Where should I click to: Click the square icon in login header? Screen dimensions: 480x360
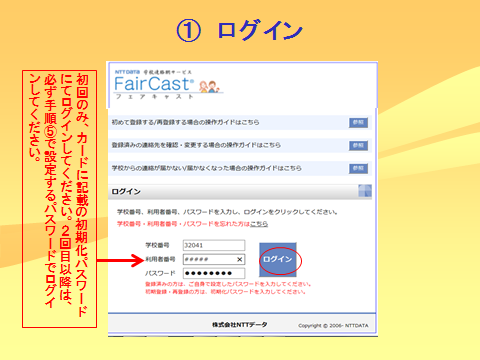pyautogui.click(x=365, y=191)
